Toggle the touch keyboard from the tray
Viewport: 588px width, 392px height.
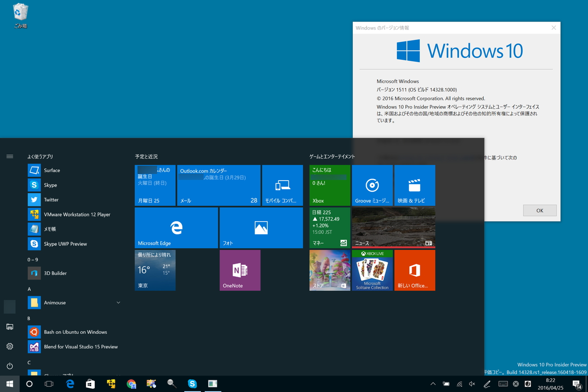[x=503, y=384]
